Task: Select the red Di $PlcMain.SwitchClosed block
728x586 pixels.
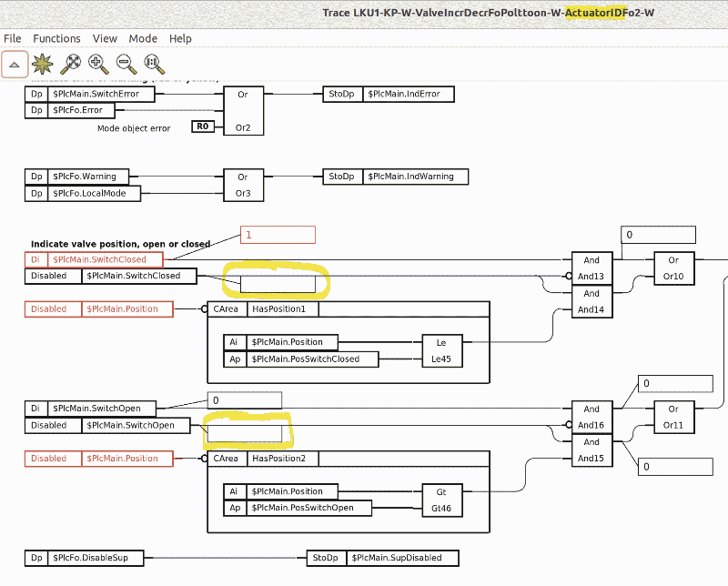Action: 94,259
